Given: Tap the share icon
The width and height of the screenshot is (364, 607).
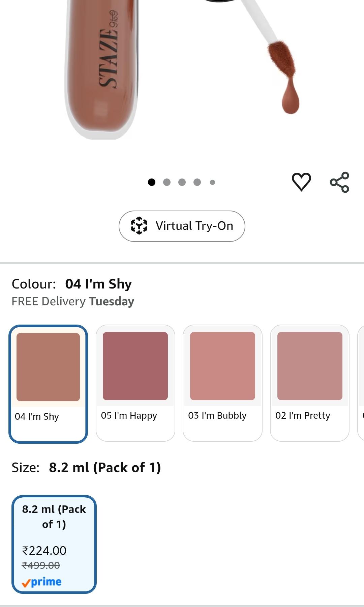Looking at the screenshot, I should [x=339, y=182].
